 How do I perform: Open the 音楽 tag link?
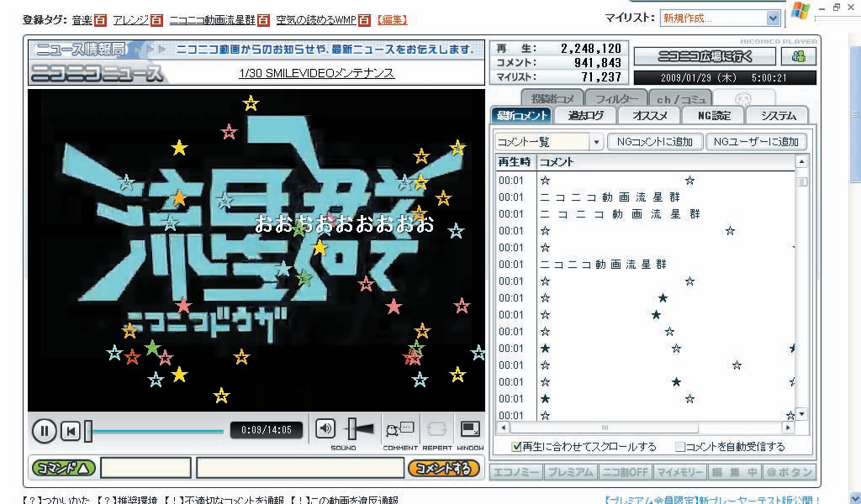(82, 20)
